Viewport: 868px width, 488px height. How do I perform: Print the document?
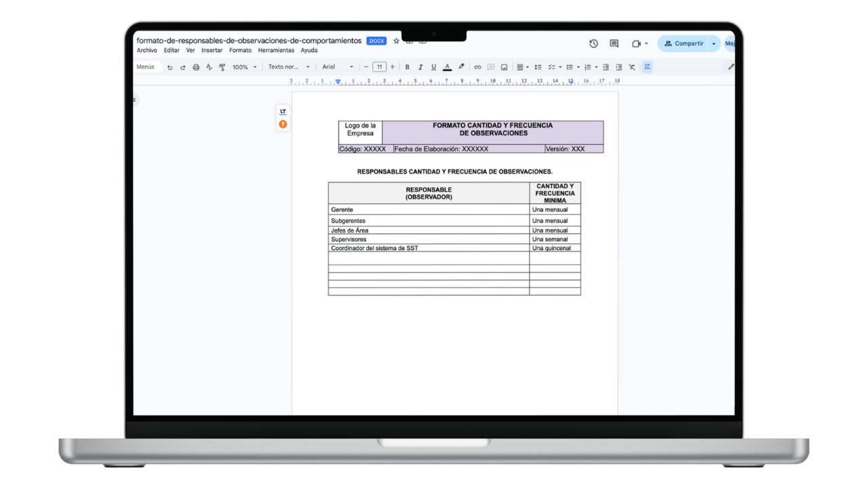(196, 67)
